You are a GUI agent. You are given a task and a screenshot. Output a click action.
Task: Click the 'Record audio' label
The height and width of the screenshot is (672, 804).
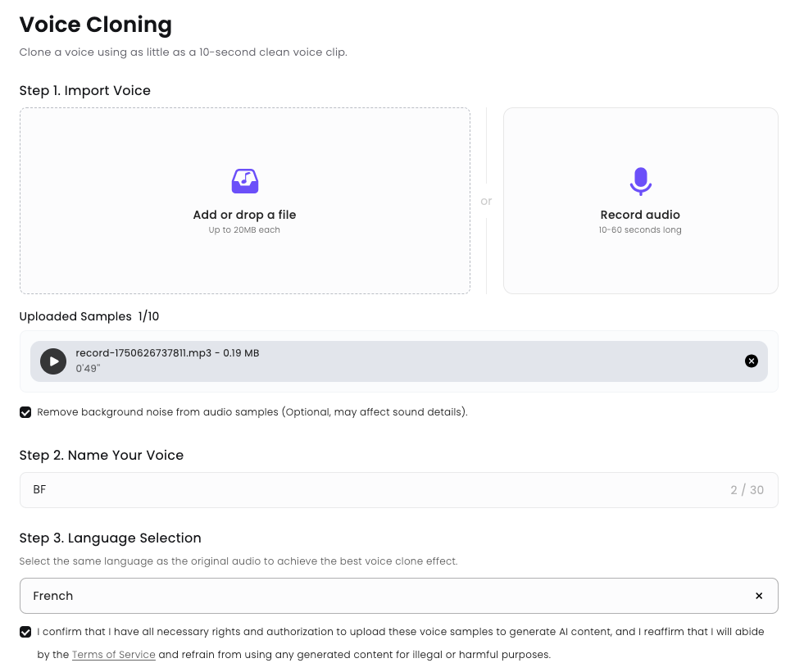(x=640, y=215)
